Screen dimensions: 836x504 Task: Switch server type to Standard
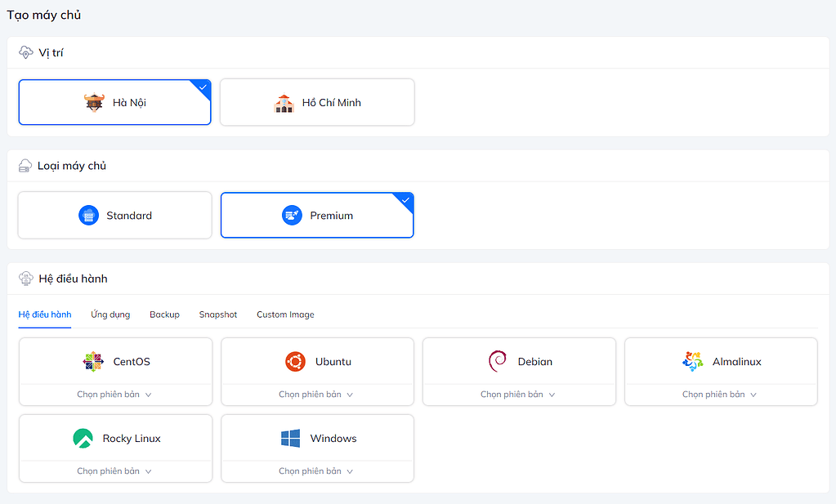coord(114,215)
